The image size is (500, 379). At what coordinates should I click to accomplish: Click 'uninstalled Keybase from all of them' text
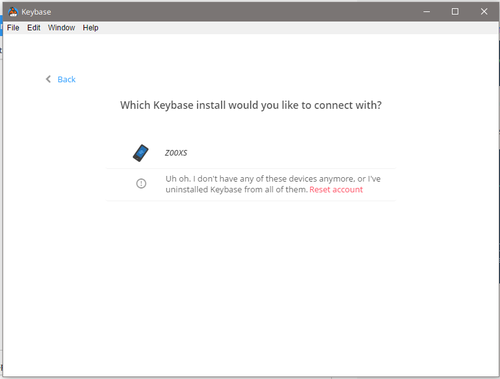(237, 190)
